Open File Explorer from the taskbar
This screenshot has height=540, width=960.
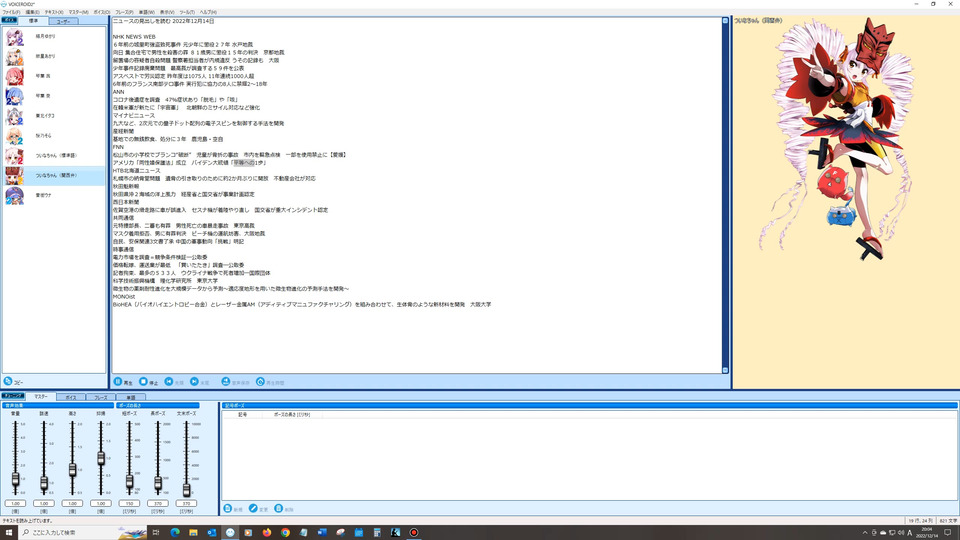(x=193, y=532)
